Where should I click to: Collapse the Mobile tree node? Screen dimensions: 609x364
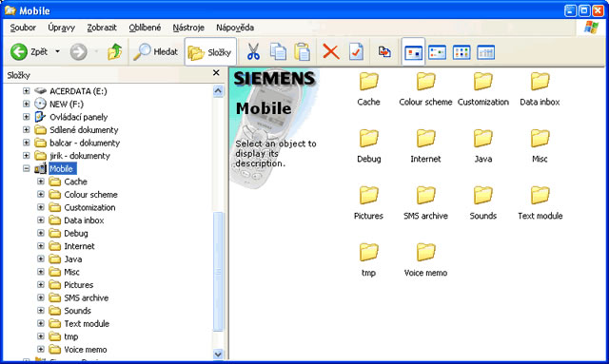[26, 168]
